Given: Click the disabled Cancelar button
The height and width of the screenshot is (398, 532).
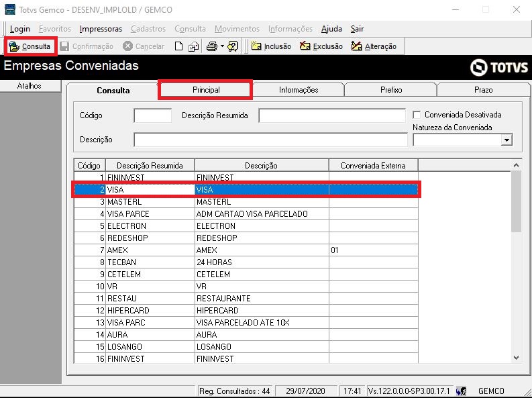Looking at the screenshot, I should tap(144, 46).
